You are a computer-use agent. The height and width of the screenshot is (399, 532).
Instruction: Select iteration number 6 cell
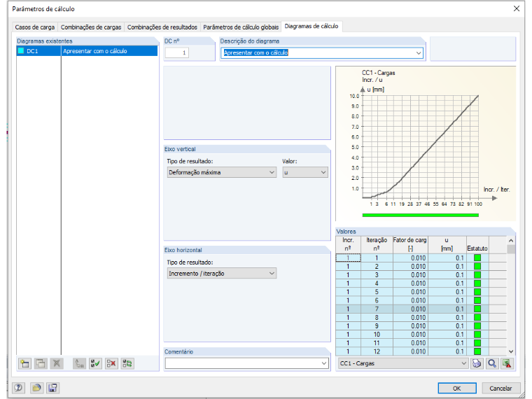377,300
